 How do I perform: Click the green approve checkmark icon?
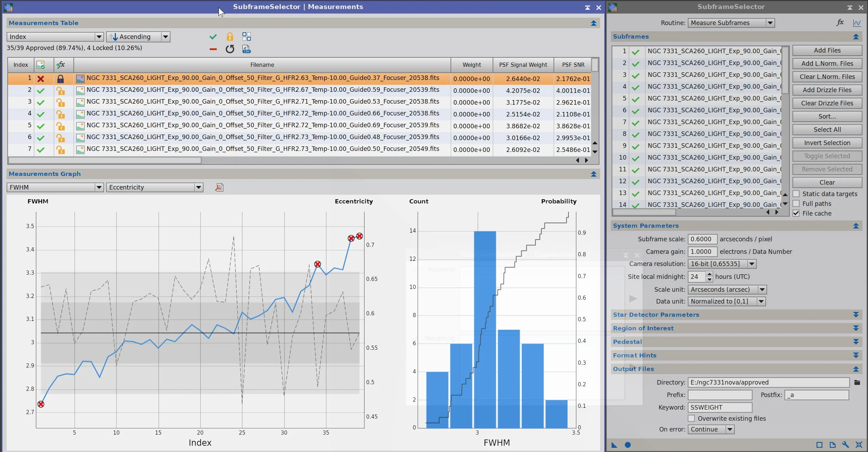pyautogui.click(x=213, y=37)
